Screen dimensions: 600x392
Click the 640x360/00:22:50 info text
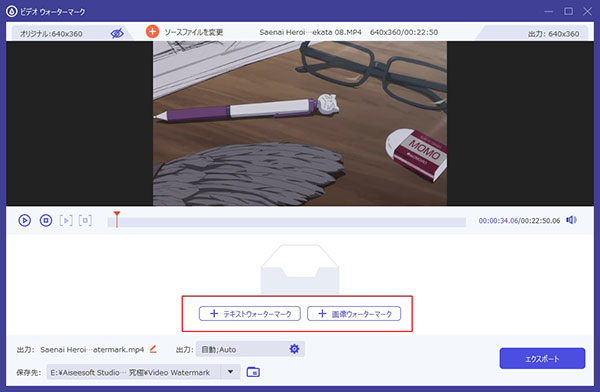pos(404,32)
